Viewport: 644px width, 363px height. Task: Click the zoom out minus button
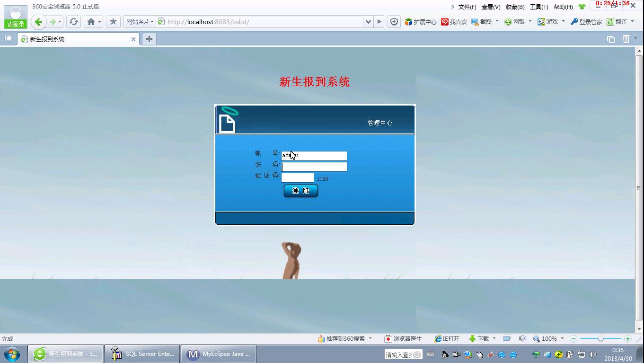(x=573, y=339)
